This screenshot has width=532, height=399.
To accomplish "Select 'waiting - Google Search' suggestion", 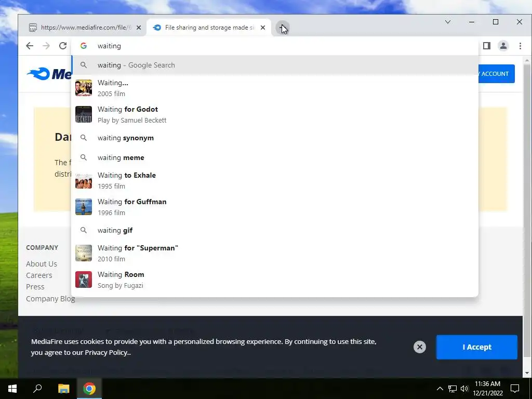I will (275, 65).
